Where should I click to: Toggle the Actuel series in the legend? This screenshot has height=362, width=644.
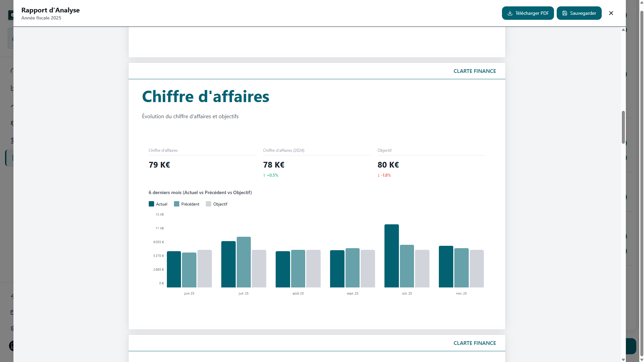coord(158,204)
